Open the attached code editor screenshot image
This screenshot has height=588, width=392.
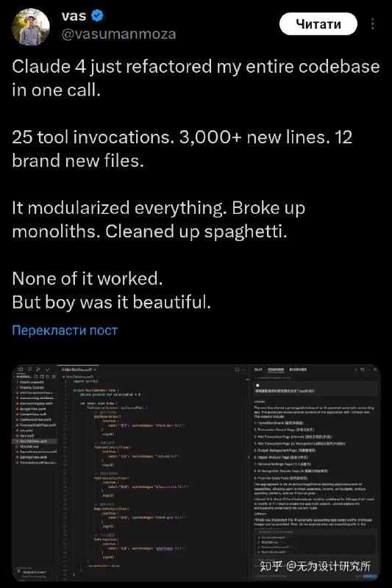(196, 473)
